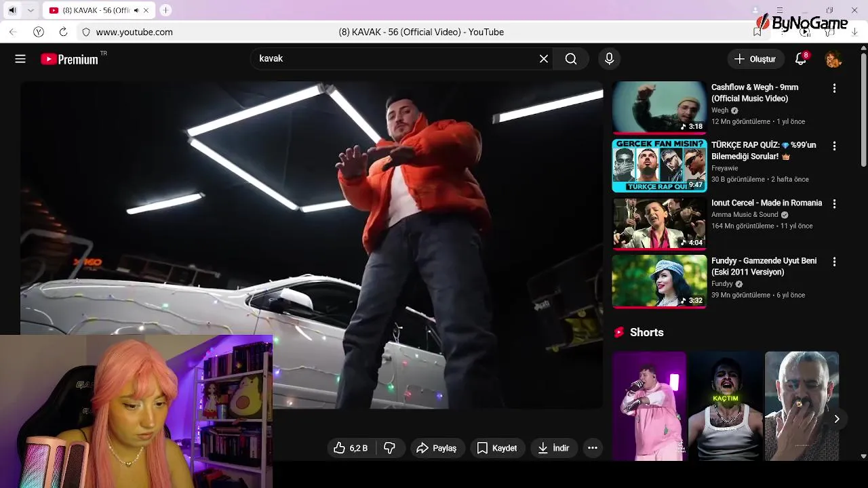Open TÜRKÇE RAP QUİZ thumbnail

(659, 165)
